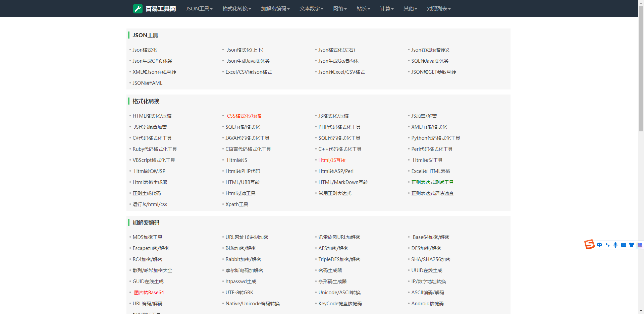This screenshot has width=644, height=314.
Task: Expand the 格式化转换 dropdown menu
Action: [x=236, y=8]
